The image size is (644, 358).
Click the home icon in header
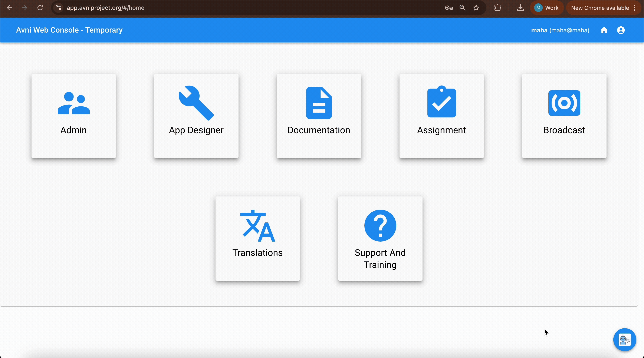click(x=604, y=30)
